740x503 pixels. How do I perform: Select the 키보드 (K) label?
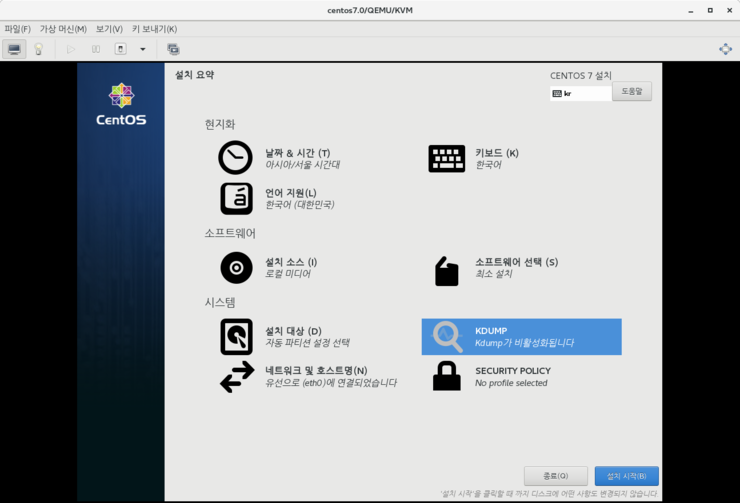[x=496, y=153]
